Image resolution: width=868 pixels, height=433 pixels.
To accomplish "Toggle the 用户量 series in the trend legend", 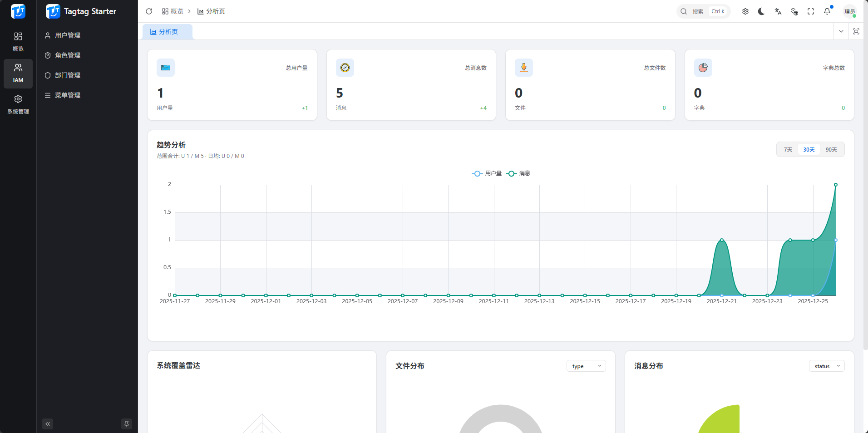I will (487, 173).
